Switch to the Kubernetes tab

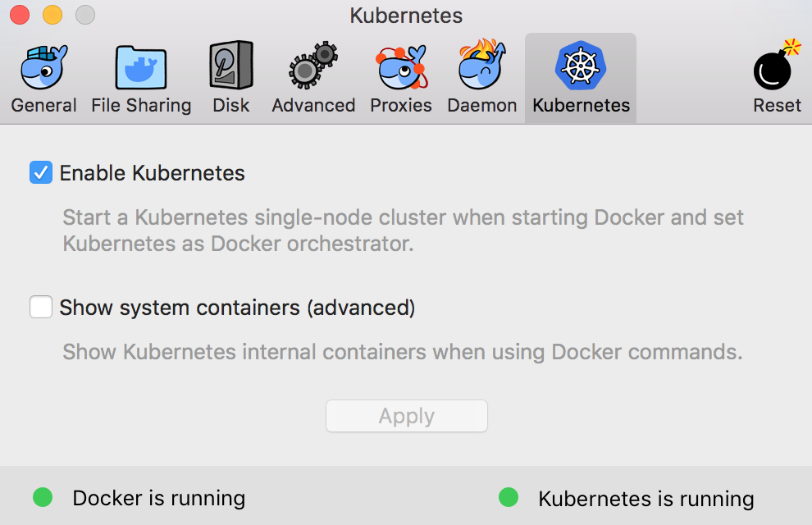pyautogui.click(x=580, y=78)
